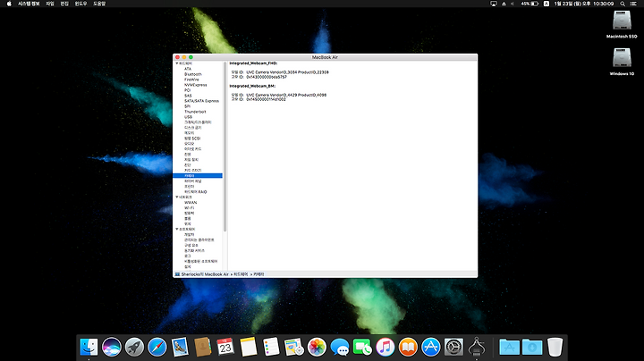This screenshot has width=644, height=361.
Task: Open Mail stamp icon in Dock
Action: (x=180, y=347)
